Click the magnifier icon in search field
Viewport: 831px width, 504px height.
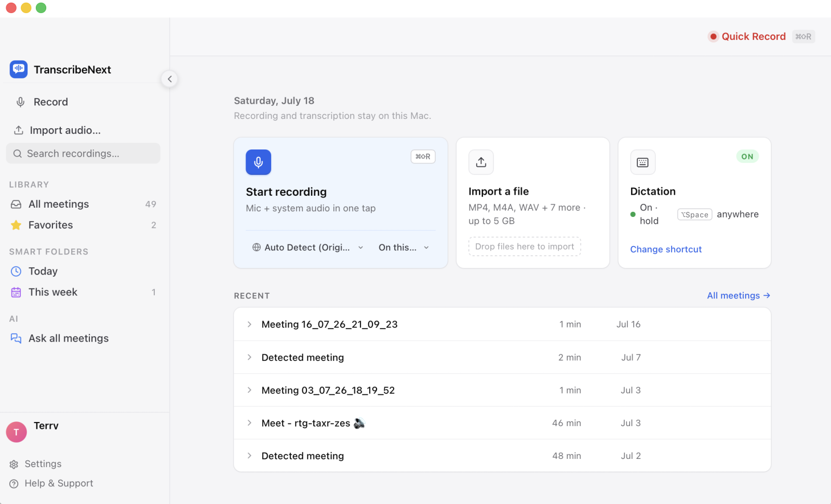(x=18, y=154)
